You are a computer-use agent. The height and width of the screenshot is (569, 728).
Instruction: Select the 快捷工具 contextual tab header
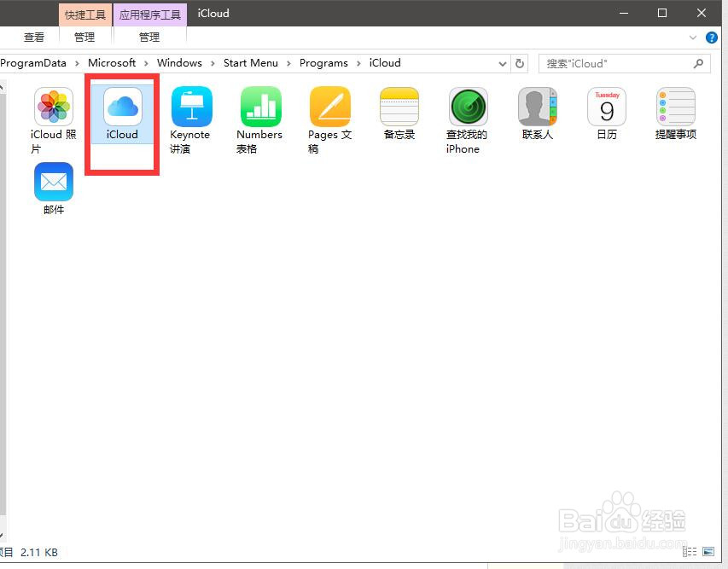coord(85,15)
